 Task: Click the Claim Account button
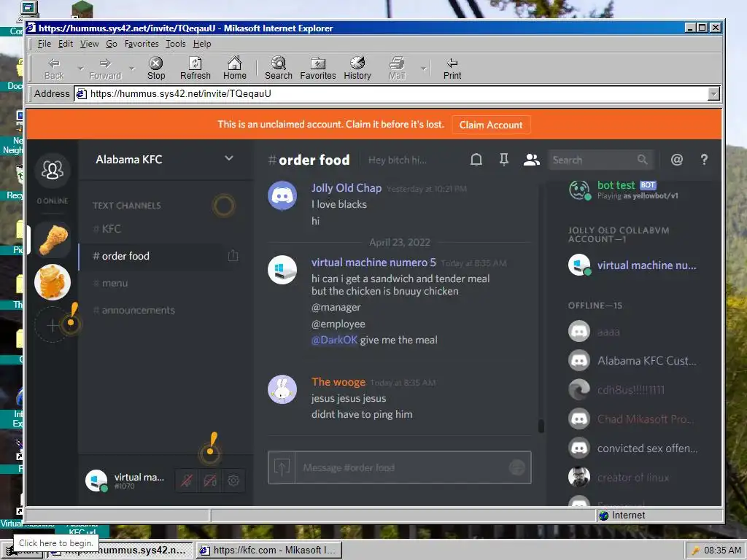pos(491,125)
